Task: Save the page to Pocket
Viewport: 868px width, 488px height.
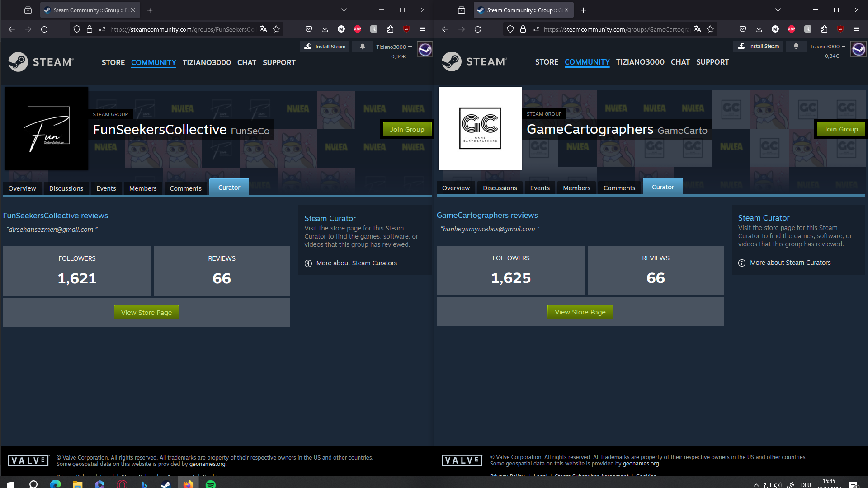Action: pyautogui.click(x=309, y=29)
